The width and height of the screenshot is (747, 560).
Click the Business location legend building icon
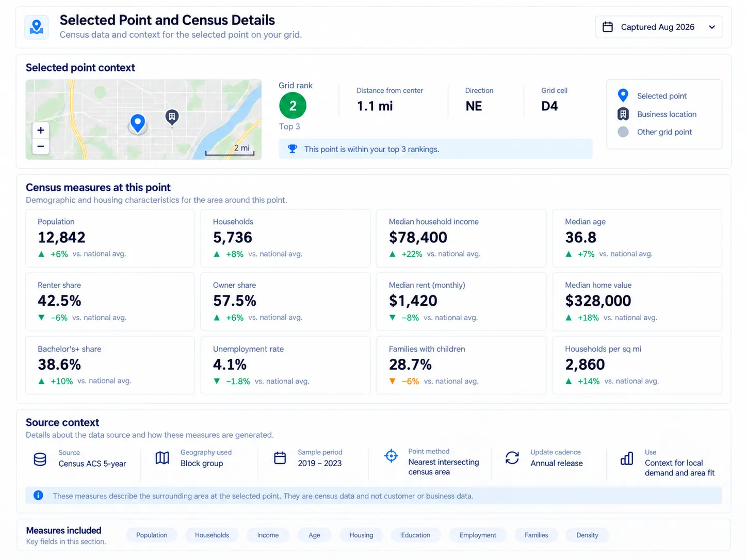pyautogui.click(x=623, y=114)
